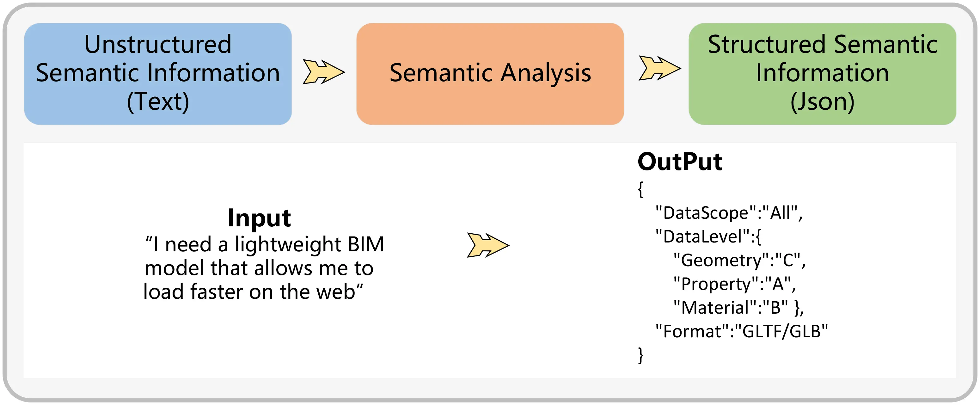Click the "load faster on the web" line
The image size is (980, 405).
click(253, 292)
